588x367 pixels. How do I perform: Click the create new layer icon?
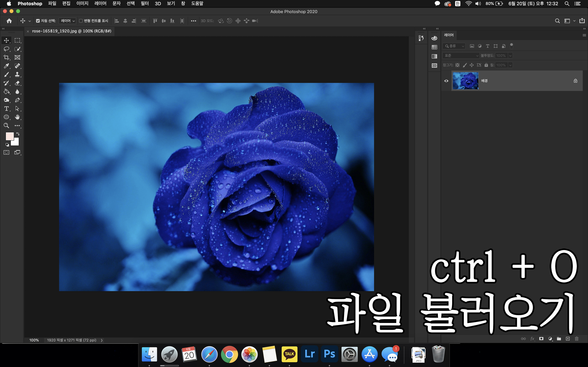pos(568,339)
